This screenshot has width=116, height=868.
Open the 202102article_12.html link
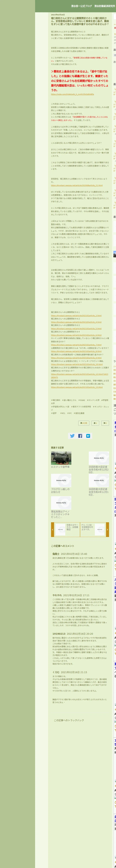coord(79,376)
